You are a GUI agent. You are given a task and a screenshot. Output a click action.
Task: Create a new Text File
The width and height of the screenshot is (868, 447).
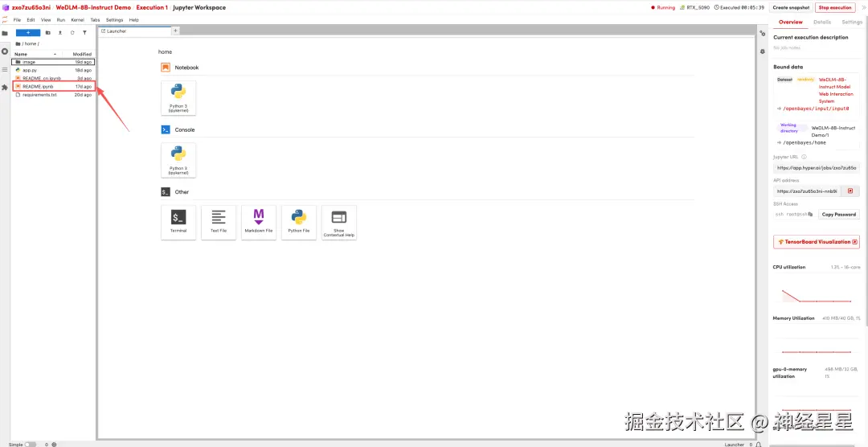point(219,222)
